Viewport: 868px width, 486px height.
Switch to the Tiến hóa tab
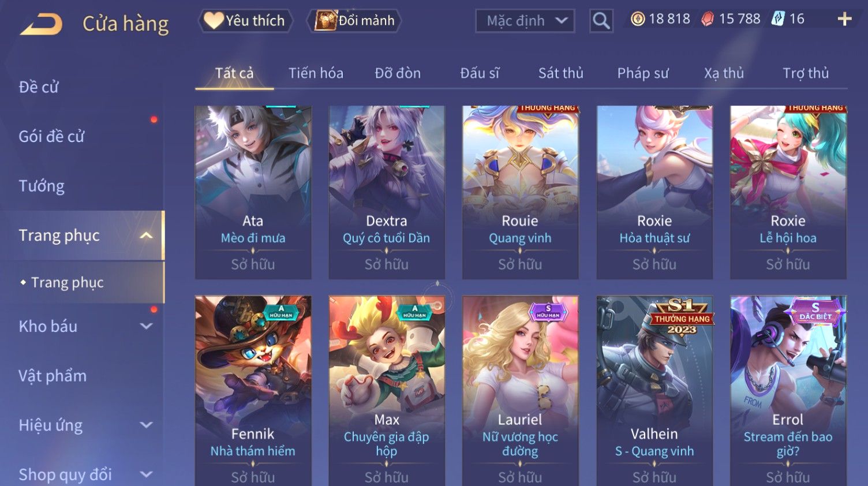click(316, 73)
